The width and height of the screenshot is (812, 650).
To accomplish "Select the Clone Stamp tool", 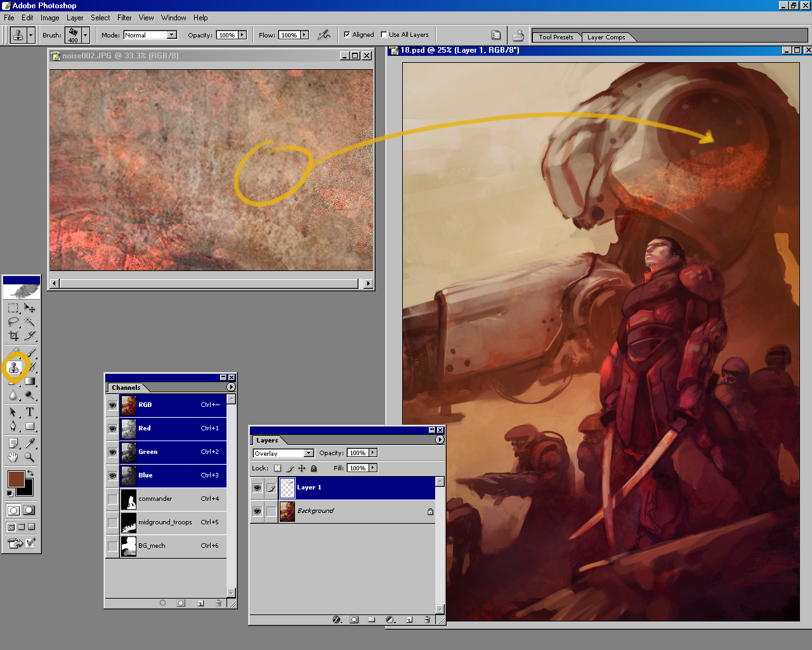I will pos(13,368).
